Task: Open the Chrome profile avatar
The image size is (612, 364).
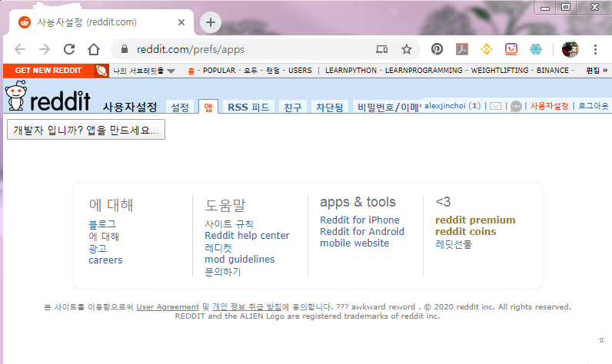Action: (570, 49)
